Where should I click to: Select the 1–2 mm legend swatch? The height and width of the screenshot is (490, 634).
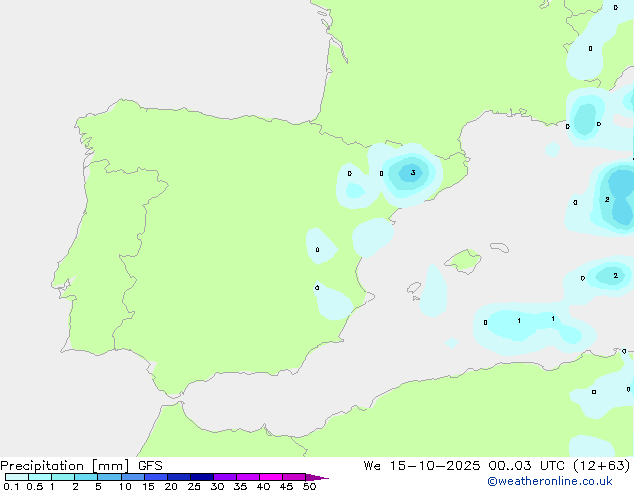coord(63,477)
